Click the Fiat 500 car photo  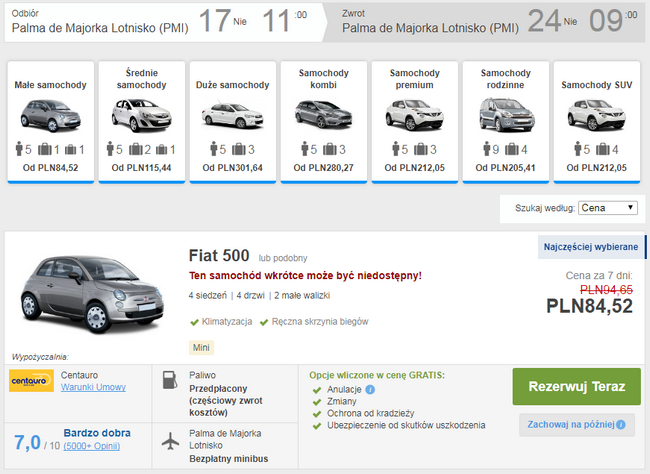pos(92,294)
